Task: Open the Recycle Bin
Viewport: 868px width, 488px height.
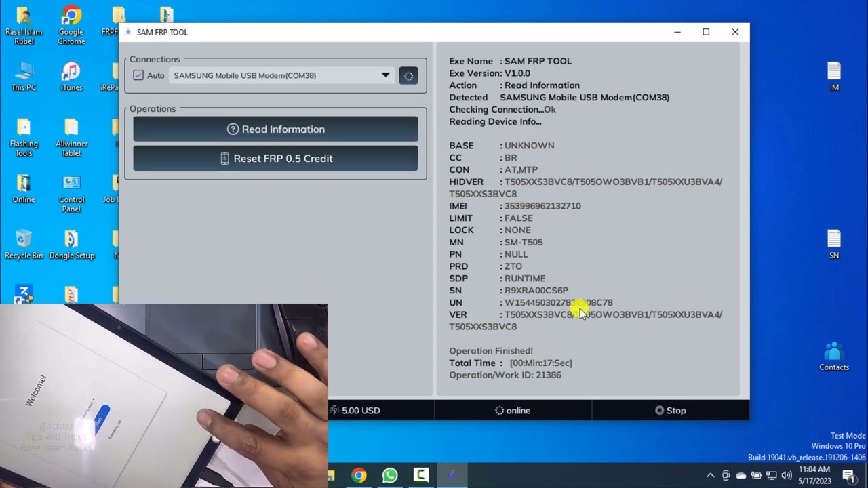Action: 24,245
